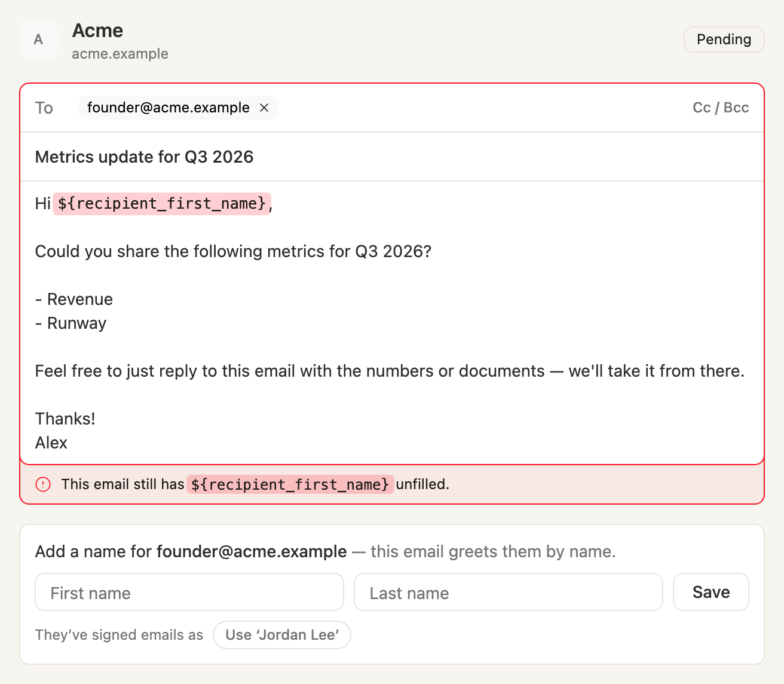Place cursor on the '- Revenue' line
The width and height of the screenshot is (784, 684).
[x=74, y=299]
